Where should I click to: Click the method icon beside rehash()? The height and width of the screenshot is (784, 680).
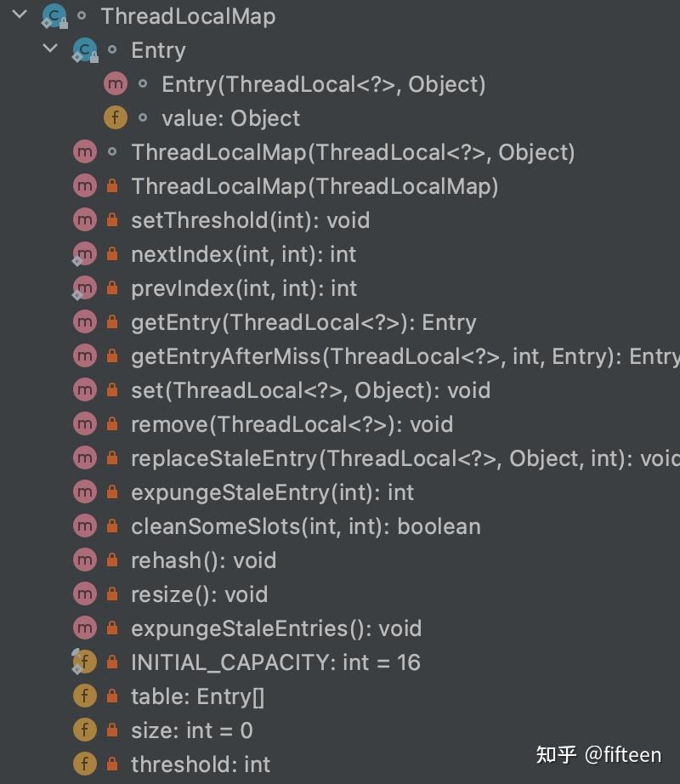pyautogui.click(x=84, y=560)
